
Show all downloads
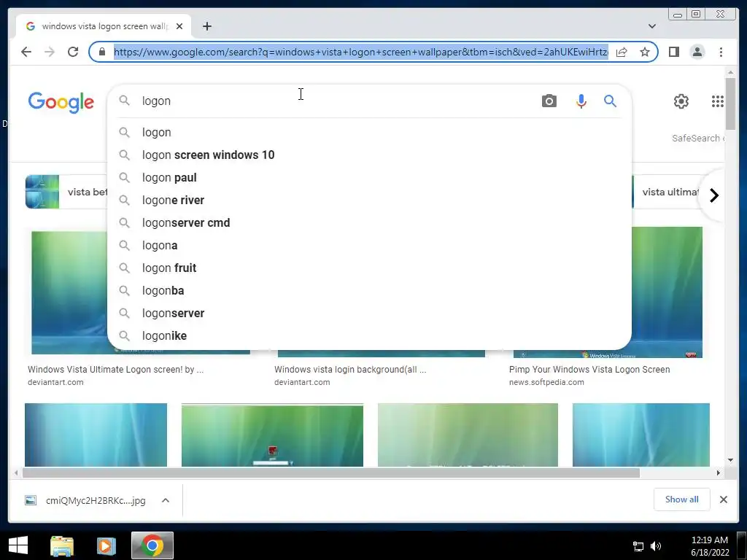[x=682, y=499]
